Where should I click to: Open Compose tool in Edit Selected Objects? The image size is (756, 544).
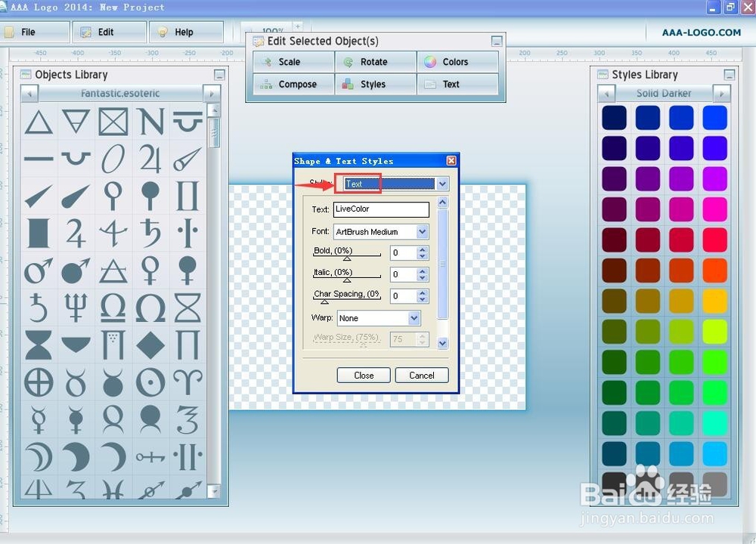click(x=293, y=84)
